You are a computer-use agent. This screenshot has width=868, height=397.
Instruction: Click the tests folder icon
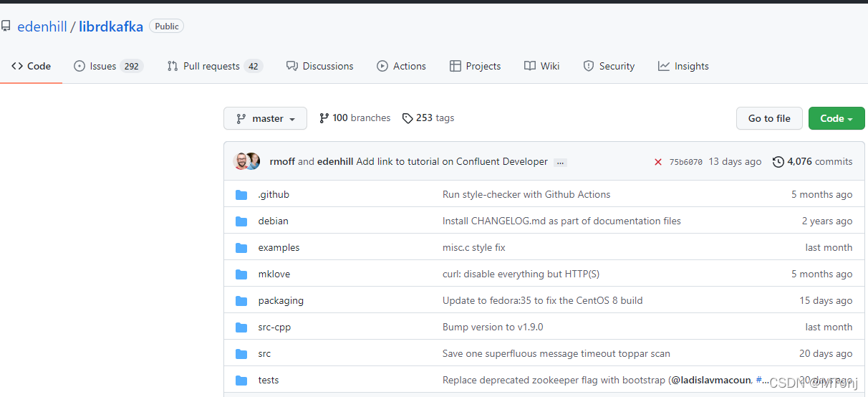(241, 381)
